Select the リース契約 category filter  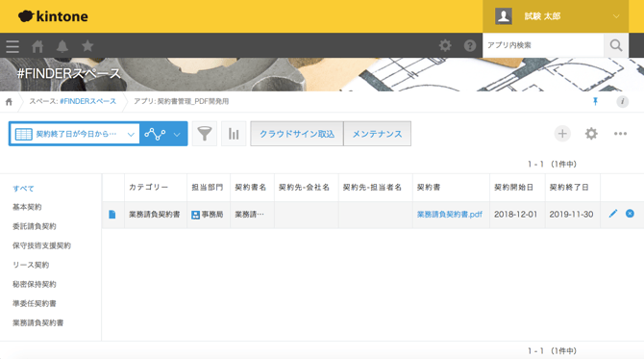31,265
